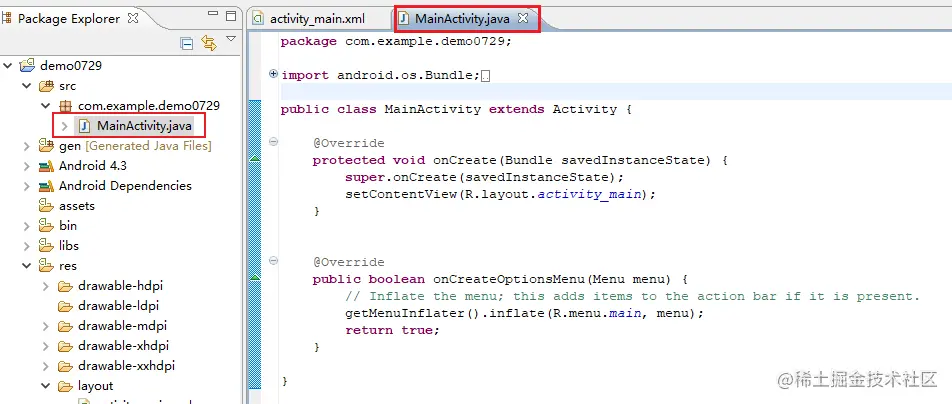Expand the bin folder
The height and width of the screenshot is (404, 952).
point(27,226)
